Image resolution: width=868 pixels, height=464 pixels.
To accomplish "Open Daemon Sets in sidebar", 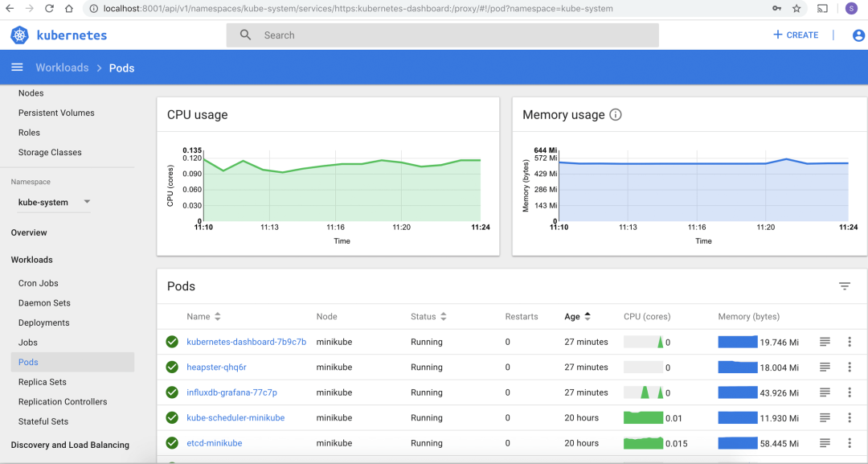I will 44,303.
